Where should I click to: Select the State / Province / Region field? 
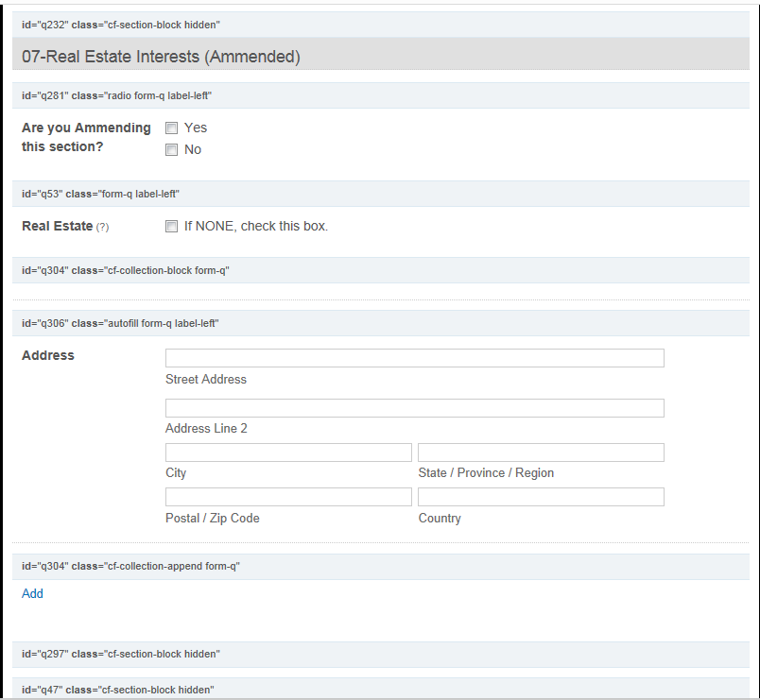pyautogui.click(x=541, y=452)
